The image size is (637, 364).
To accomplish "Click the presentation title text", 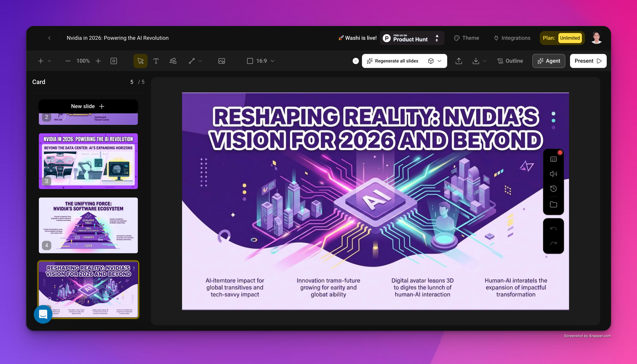I will coord(118,38).
